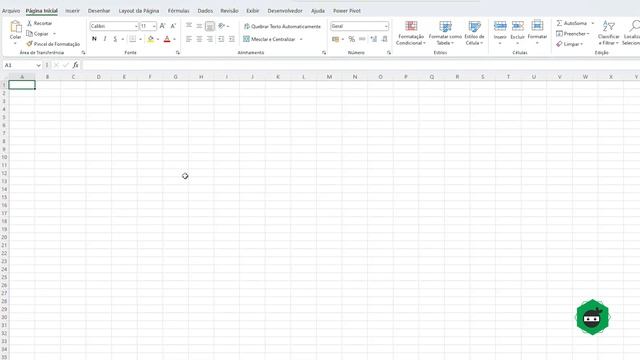640x360 pixels.
Task: Select column D header
Action: click(x=98, y=77)
